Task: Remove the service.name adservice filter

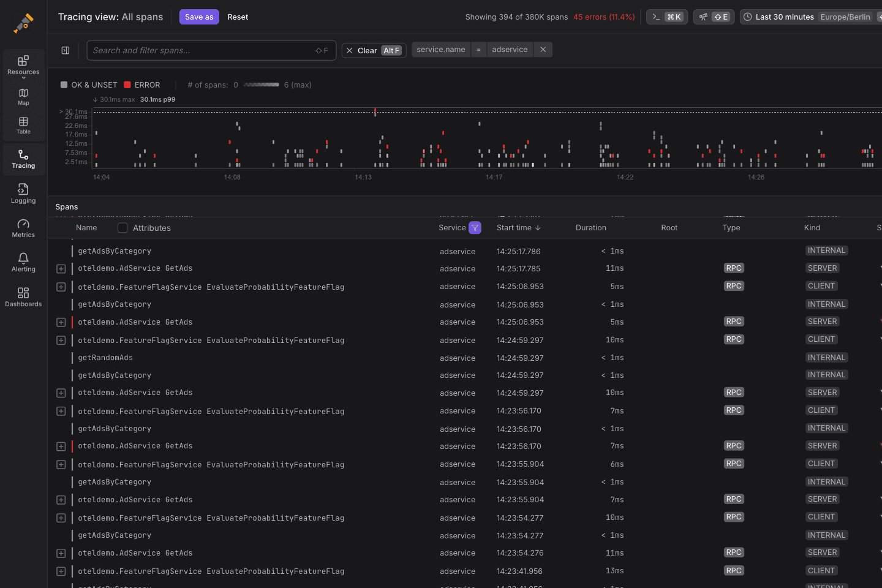Action: tap(543, 50)
